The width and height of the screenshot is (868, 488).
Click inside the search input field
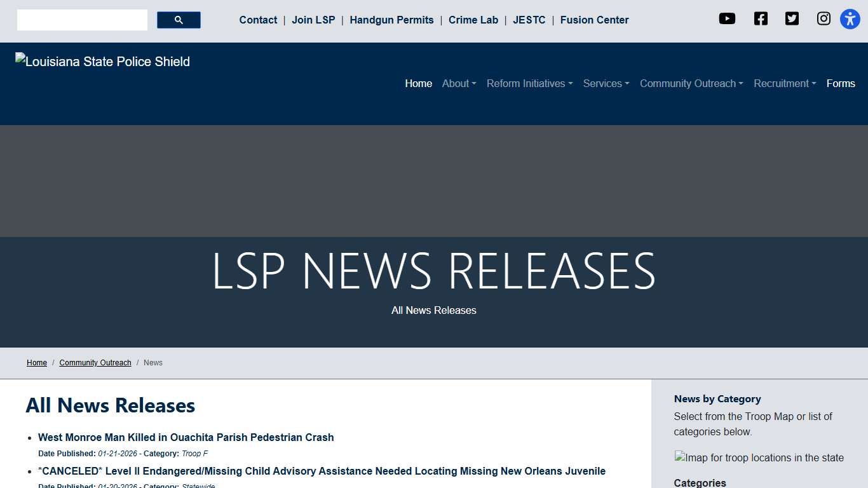coord(81,20)
